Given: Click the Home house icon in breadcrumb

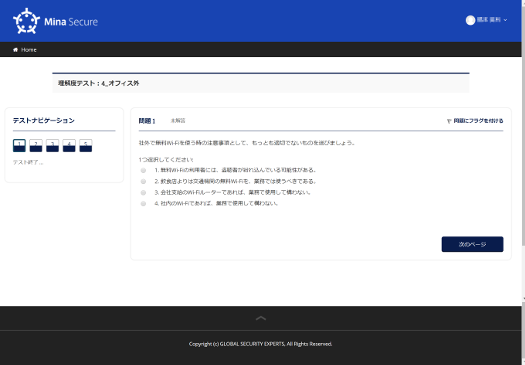Looking at the screenshot, I should click(15, 50).
